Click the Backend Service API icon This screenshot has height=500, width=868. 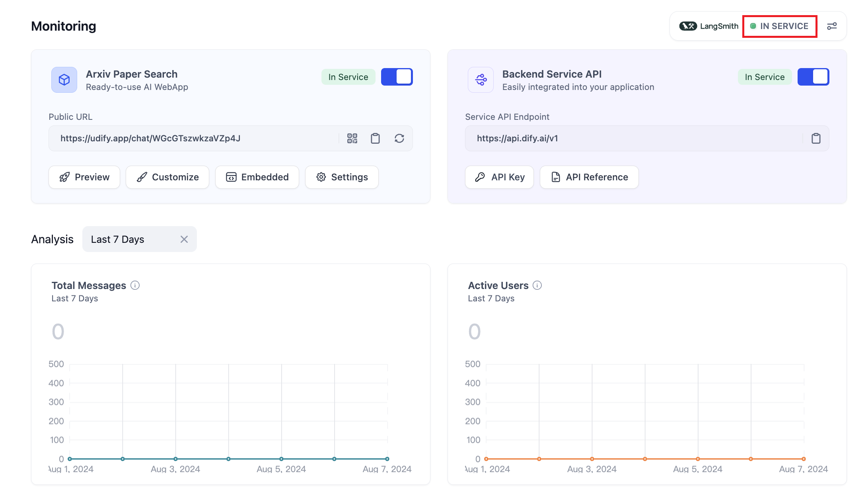click(x=481, y=80)
